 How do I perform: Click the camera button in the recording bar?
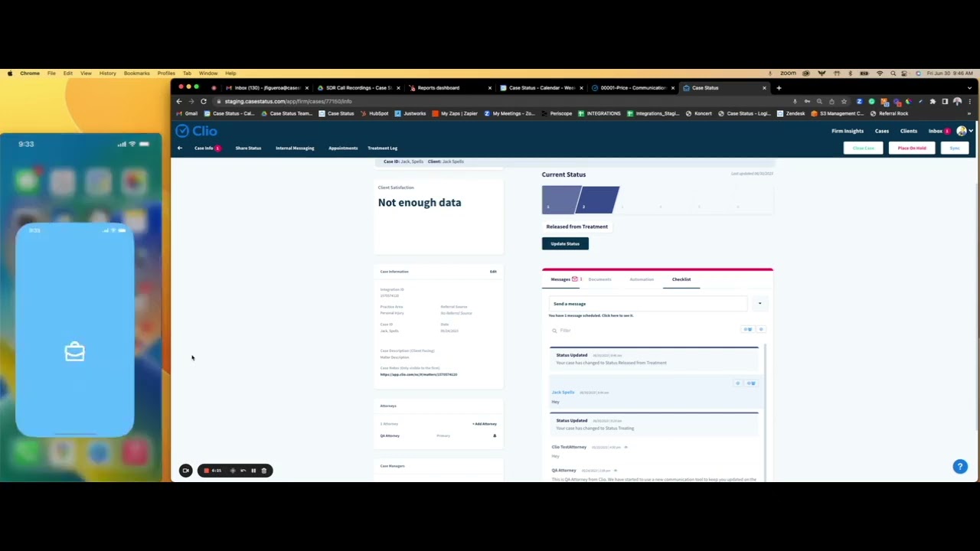click(x=185, y=471)
